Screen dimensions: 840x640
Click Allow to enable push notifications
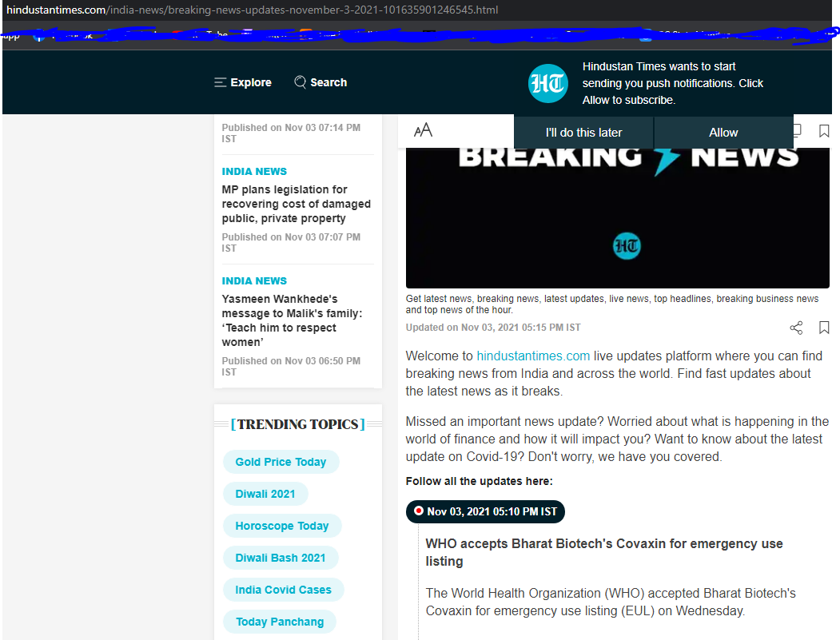(x=723, y=133)
